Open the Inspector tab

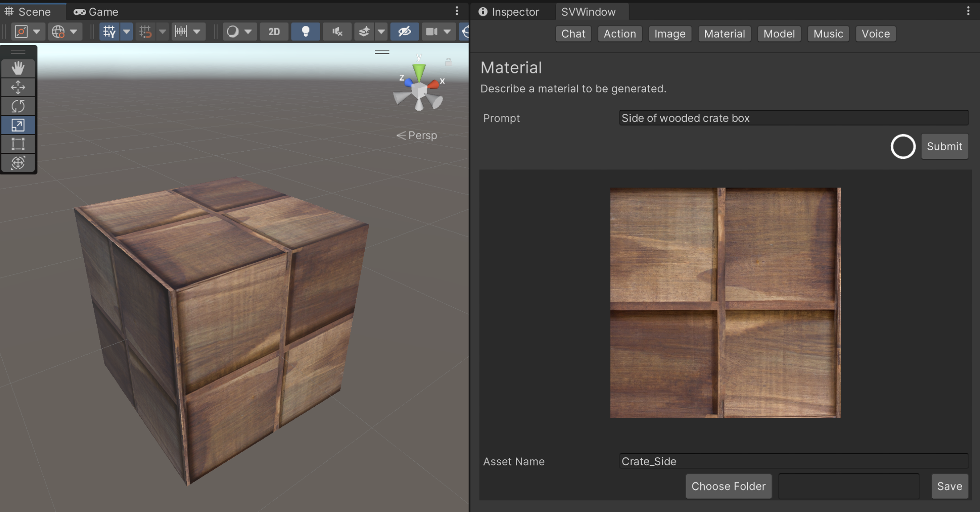click(509, 12)
